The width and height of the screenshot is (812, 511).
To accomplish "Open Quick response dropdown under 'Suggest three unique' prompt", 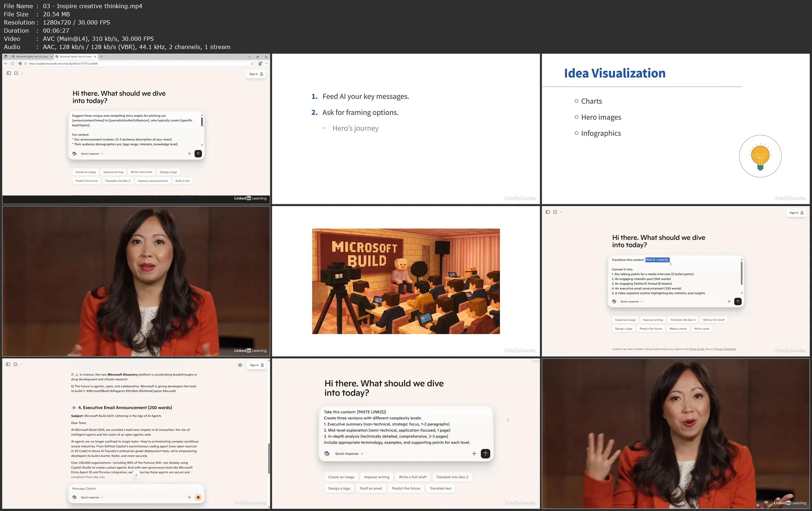I will pos(92,154).
